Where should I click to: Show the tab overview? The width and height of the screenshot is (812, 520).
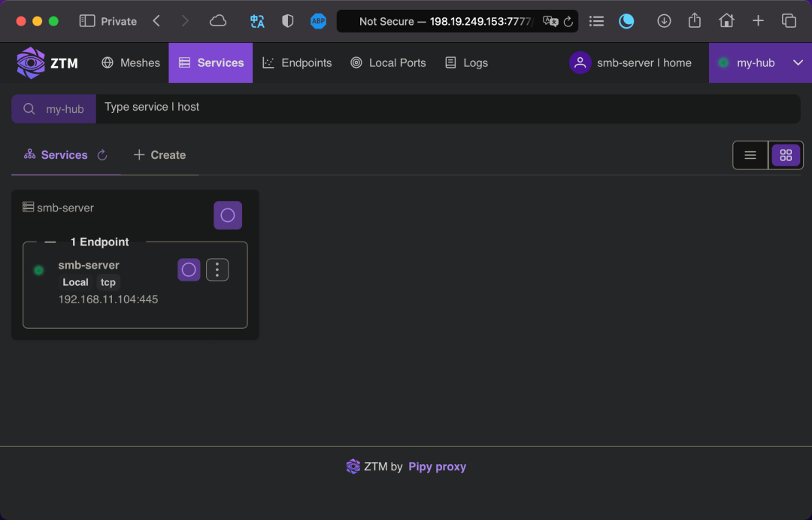click(x=789, y=21)
